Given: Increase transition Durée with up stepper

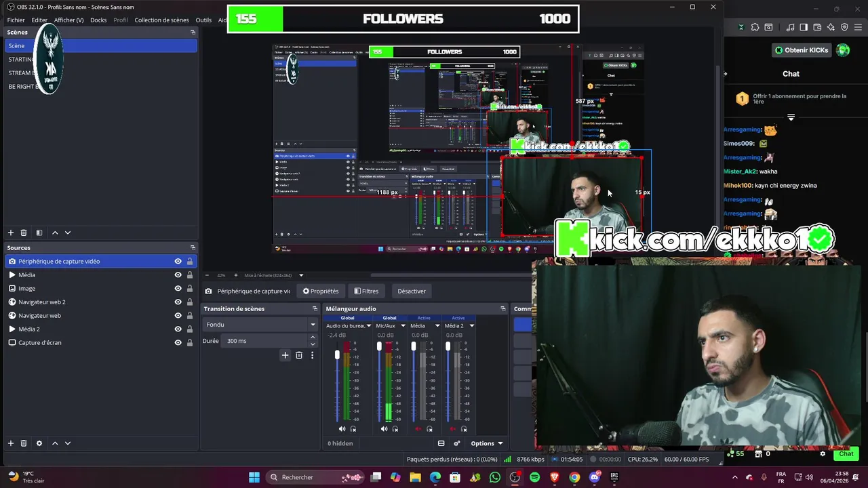Looking at the screenshot, I should point(313,338).
